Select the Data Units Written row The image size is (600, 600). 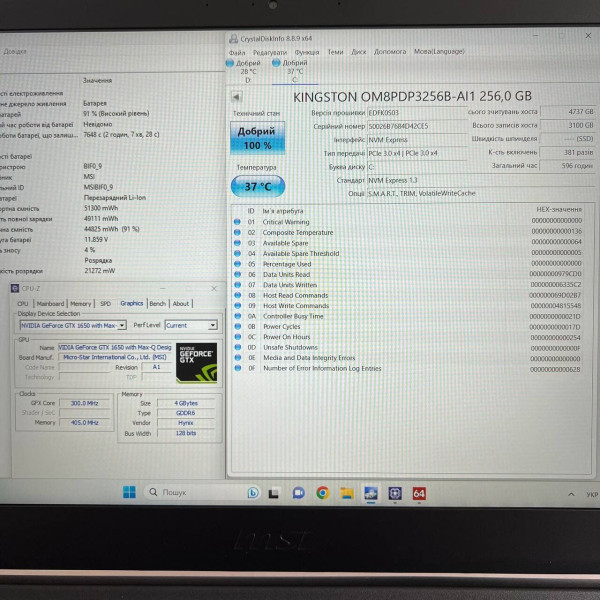click(407, 285)
